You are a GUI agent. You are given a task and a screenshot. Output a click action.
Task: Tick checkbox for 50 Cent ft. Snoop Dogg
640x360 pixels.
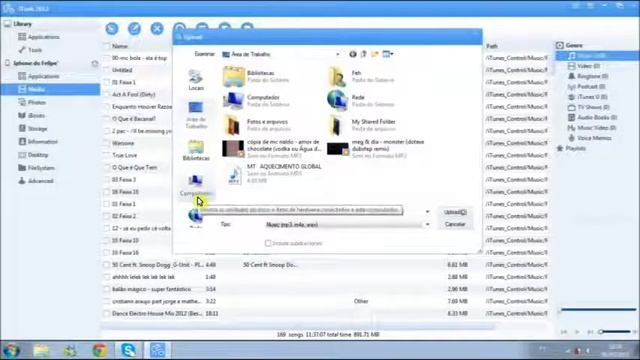[x=107, y=265]
